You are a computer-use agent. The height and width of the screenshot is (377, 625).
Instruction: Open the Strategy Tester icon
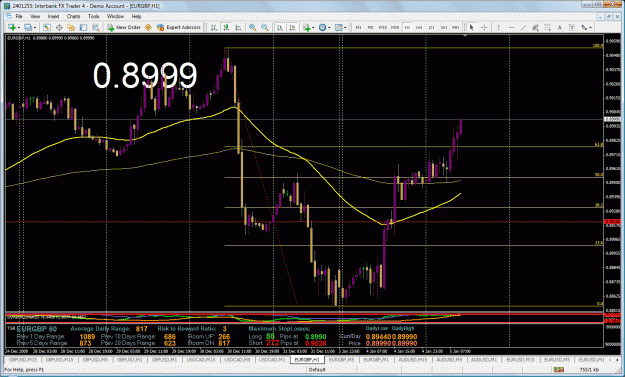(x=96, y=27)
